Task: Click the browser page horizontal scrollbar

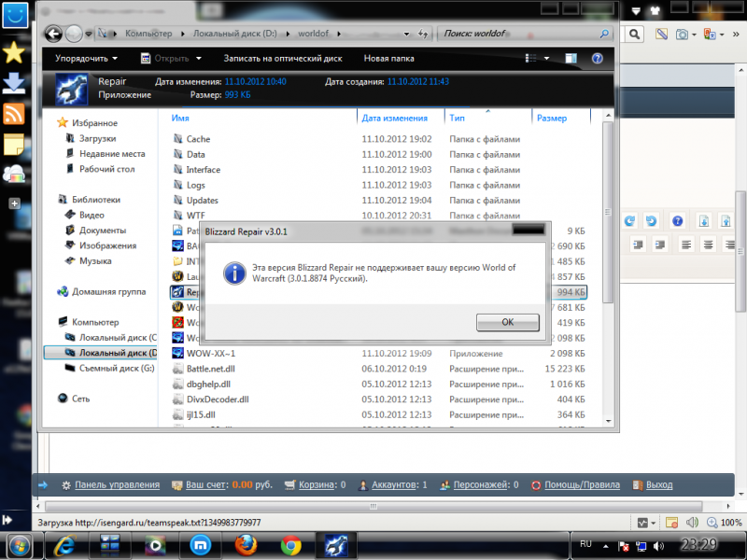Action: pos(373,506)
